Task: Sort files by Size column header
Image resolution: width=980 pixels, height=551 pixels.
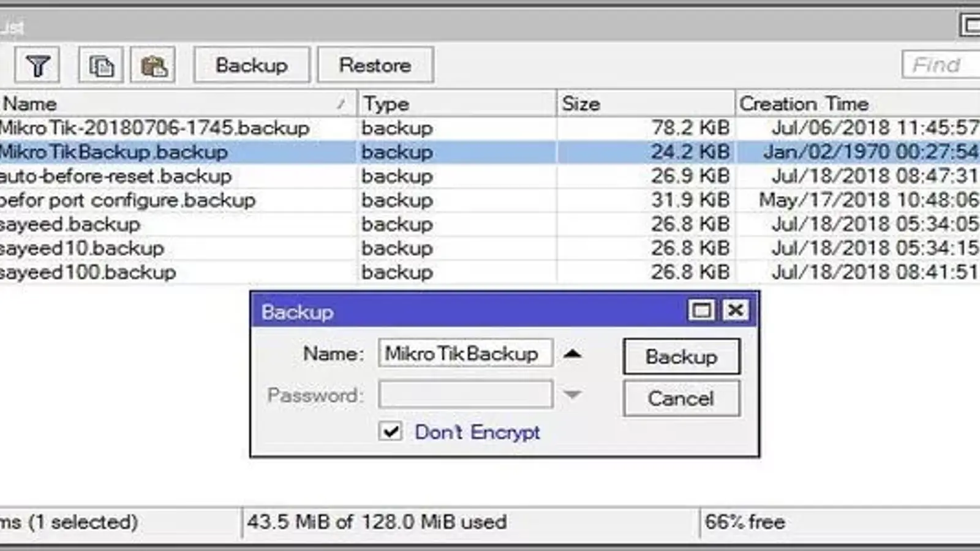Action: 645,104
